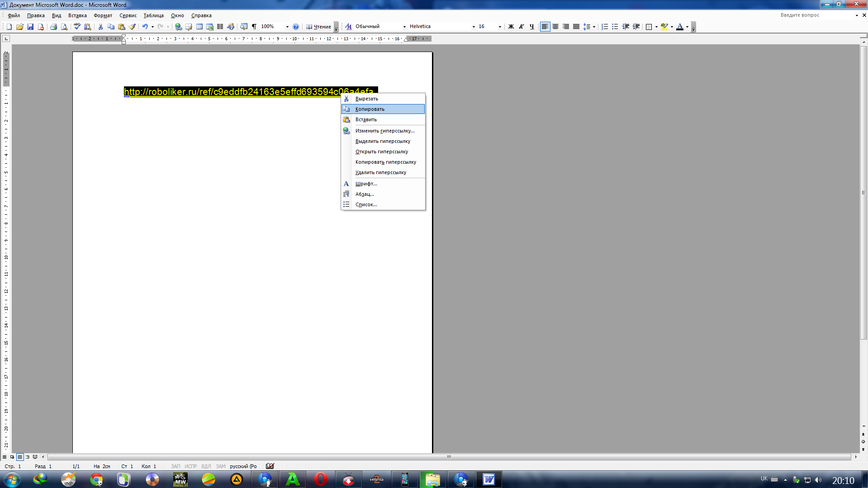Switch to Print Layout view button
This screenshot has height=488, width=868.
(x=20, y=457)
